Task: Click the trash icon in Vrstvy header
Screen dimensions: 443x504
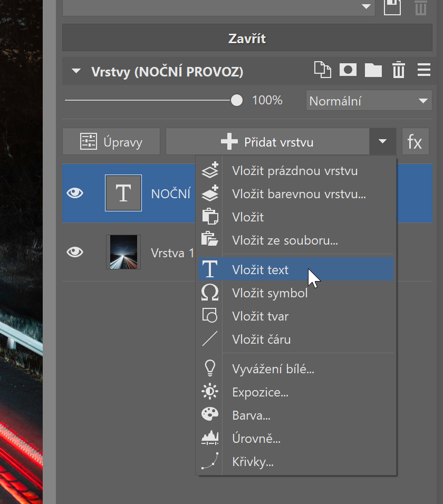Action: pyautogui.click(x=398, y=70)
